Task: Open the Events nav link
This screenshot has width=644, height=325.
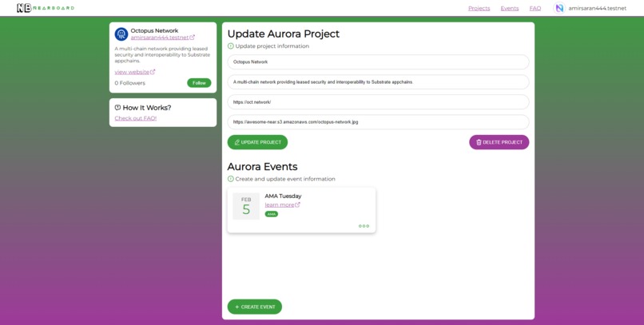Action: [x=509, y=8]
